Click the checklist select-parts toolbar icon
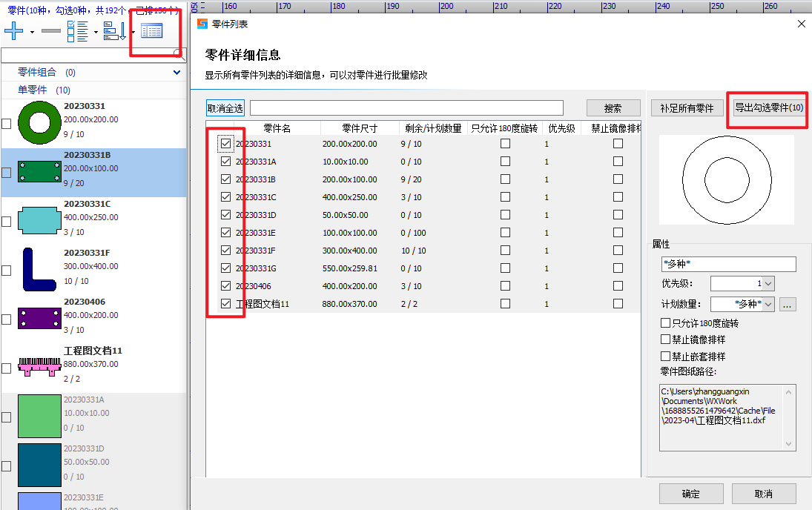The image size is (812, 510). (77, 31)
